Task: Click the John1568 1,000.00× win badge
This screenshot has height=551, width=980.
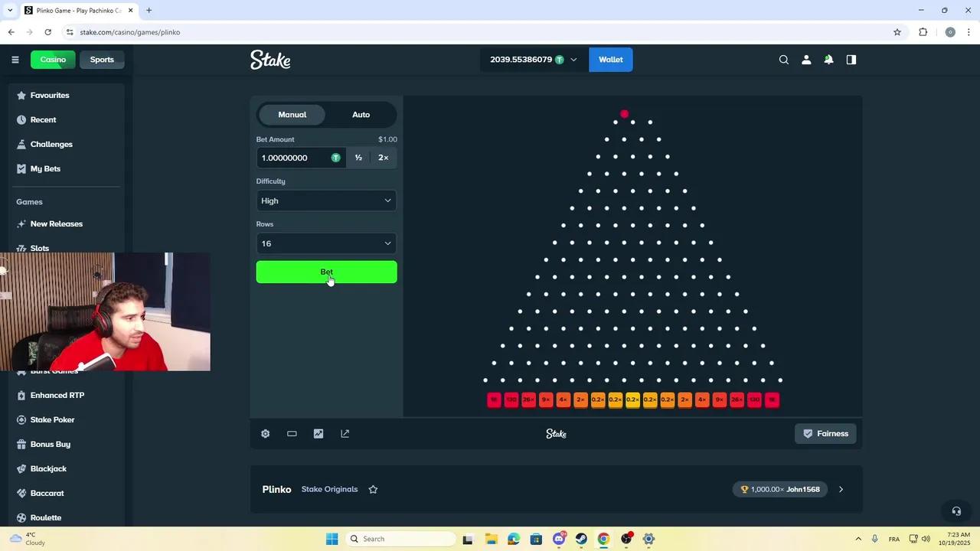Action: pos(780,490)
